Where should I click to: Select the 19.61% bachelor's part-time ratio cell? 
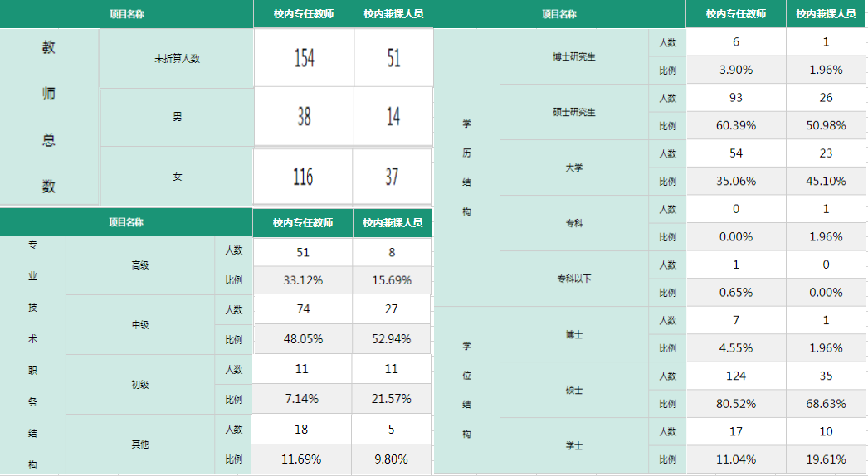[x=826, y=459]
